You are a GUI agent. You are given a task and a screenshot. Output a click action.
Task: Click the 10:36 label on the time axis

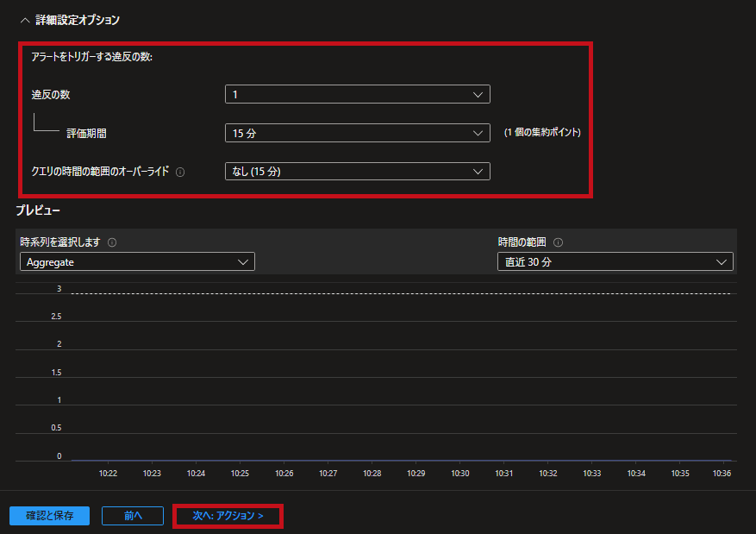(x=722, y=473)
